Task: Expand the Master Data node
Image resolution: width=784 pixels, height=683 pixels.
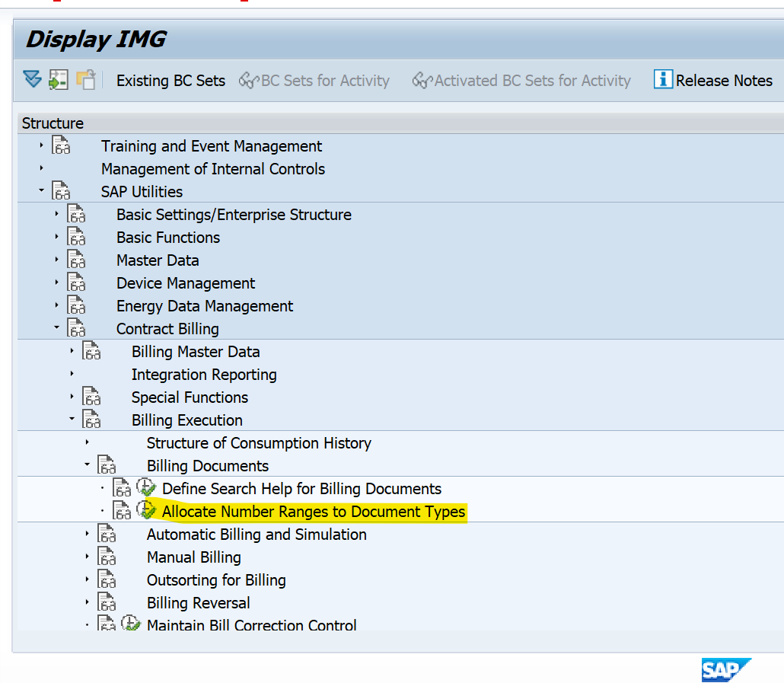Action: [x=56, y=260]
